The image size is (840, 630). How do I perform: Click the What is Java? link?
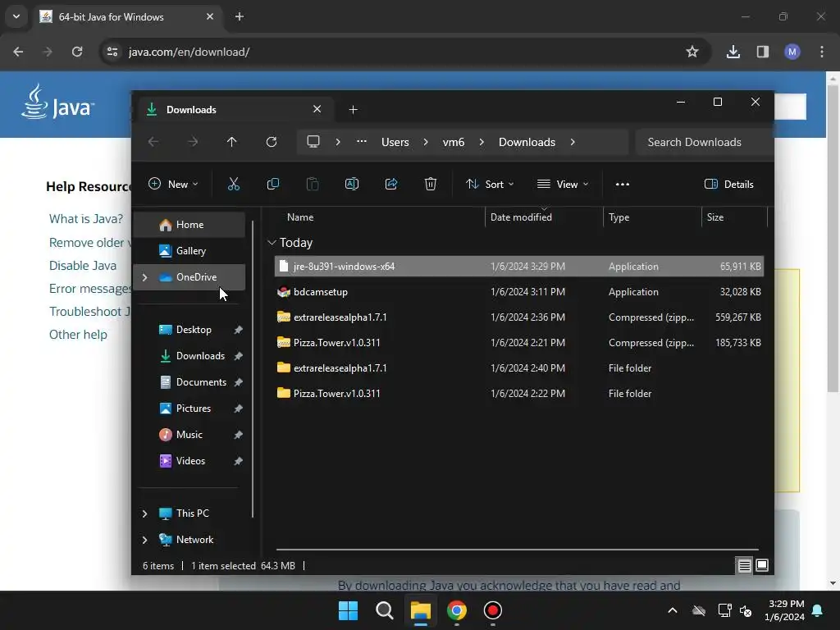(x=85, y=219)
